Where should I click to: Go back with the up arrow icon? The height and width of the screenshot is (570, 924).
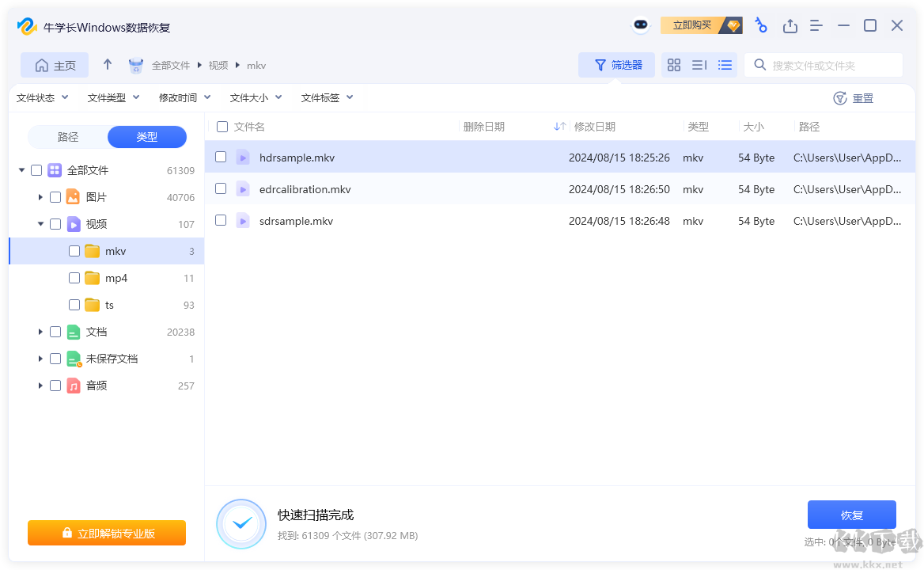click(107, 65)
